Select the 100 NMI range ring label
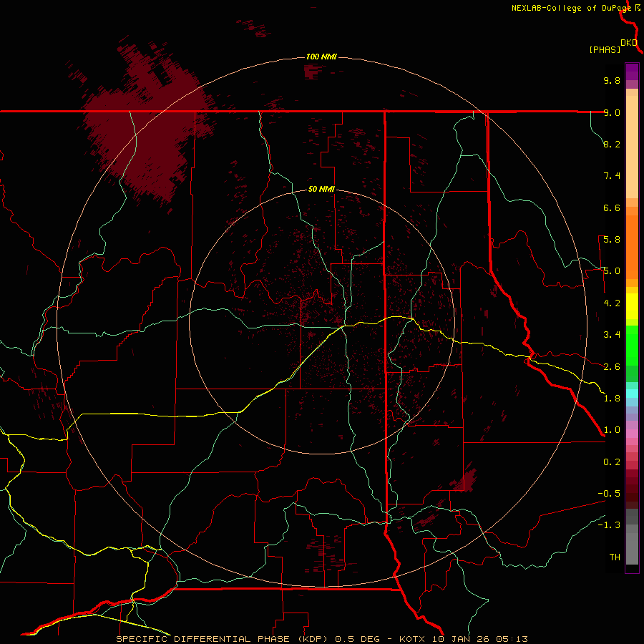This screenshot has height=644, width=644. (321, 57)
